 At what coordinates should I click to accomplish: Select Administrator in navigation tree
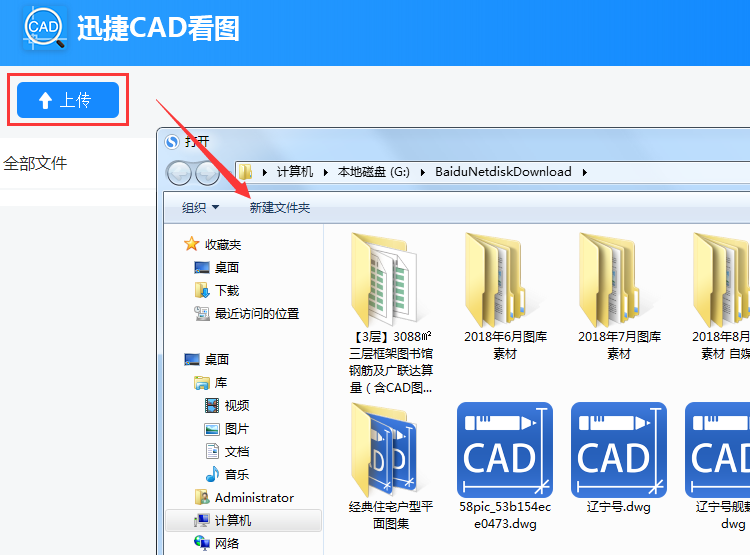[254, 498]
